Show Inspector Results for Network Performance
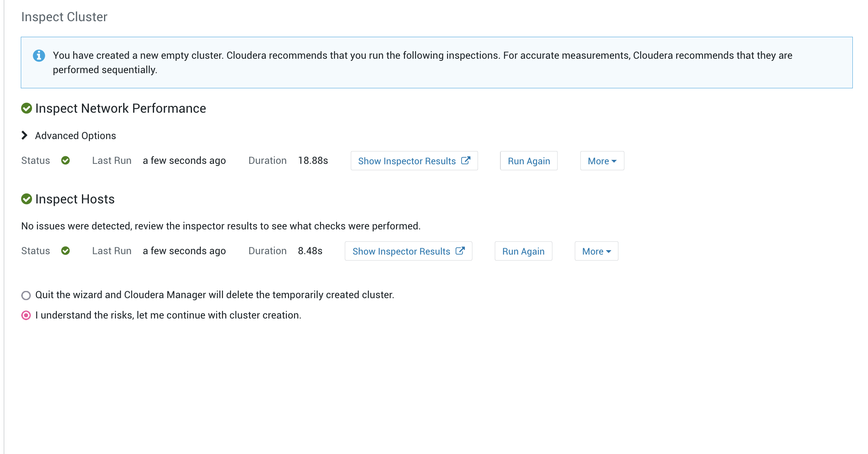 [414, 161]
